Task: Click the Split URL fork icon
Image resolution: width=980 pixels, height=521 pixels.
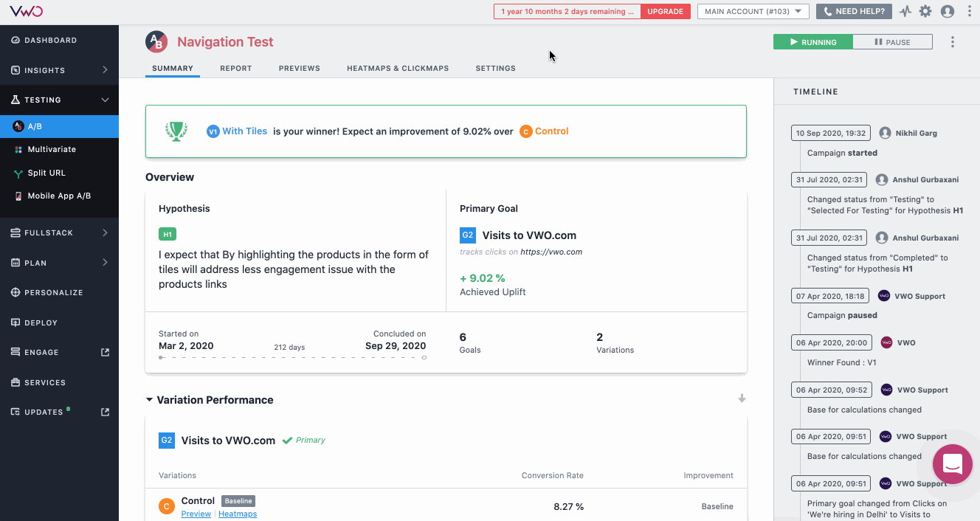Action: (x=19, y=173)
